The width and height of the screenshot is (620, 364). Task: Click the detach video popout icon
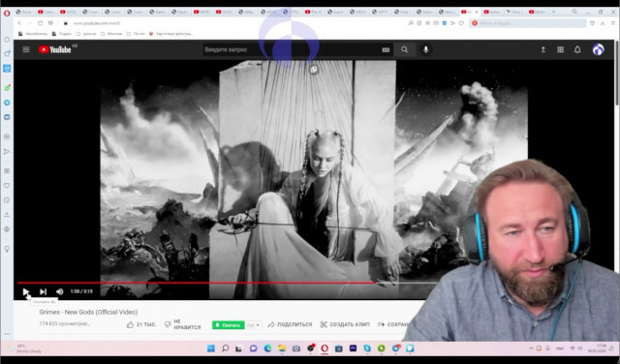point(314,70)
